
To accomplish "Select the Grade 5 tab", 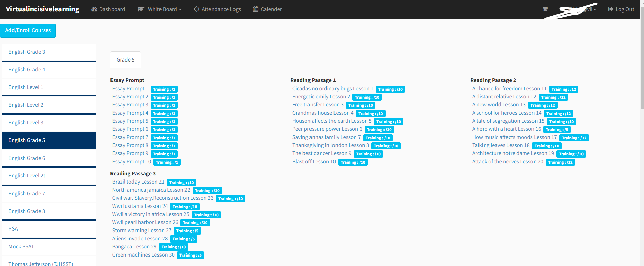I will 125,60.
